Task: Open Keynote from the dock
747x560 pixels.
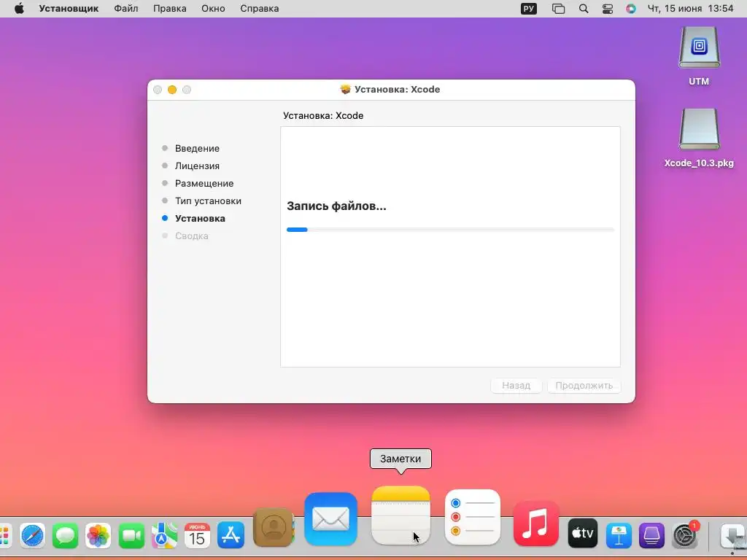Action: click(619, 535)
